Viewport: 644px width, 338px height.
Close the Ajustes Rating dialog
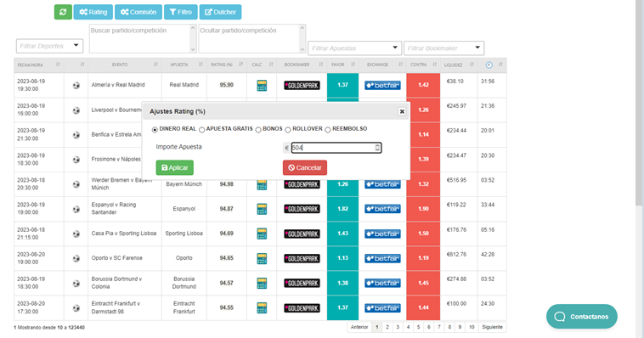tap(402, 111)
